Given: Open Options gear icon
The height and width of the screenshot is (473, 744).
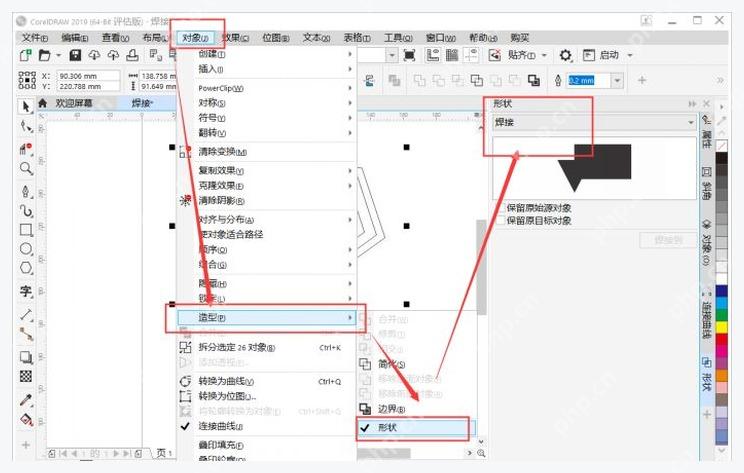Looking at the screenshot, I should [x=565, y=55].
